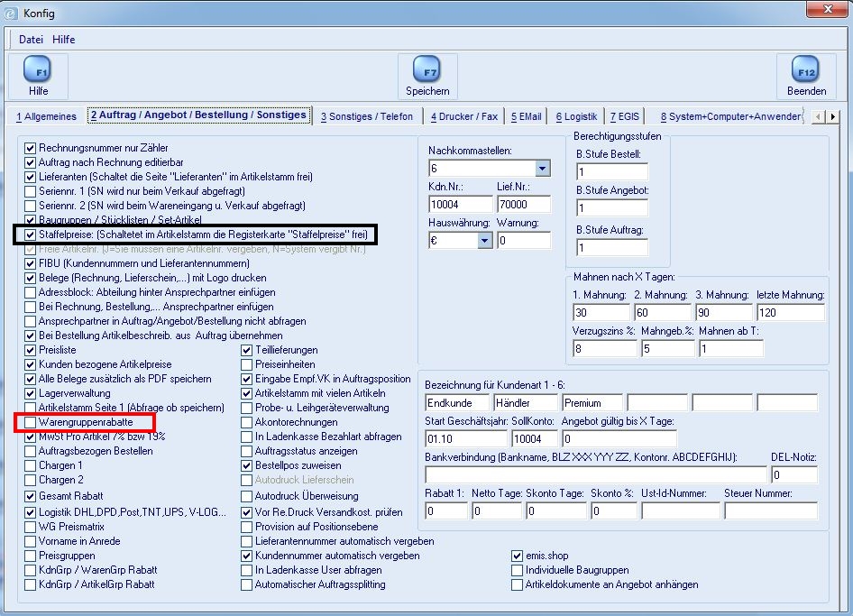Enable the Warengruppenrabatte checkbox

pos(30,422)
